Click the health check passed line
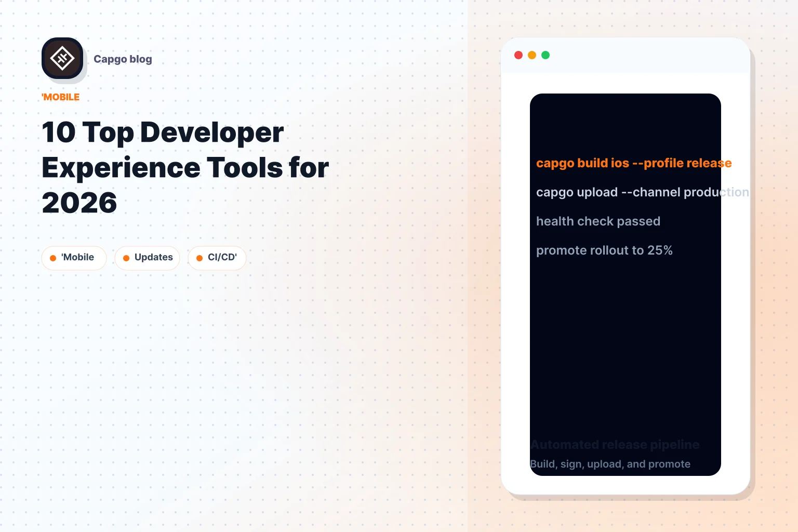The width and height of the screenshot is (798, 532). coord(598,221)
